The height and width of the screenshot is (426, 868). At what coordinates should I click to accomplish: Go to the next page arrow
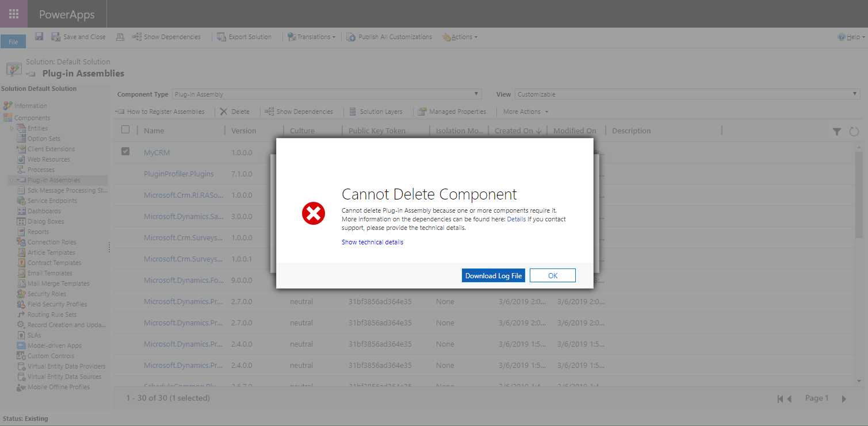(844, 398)
